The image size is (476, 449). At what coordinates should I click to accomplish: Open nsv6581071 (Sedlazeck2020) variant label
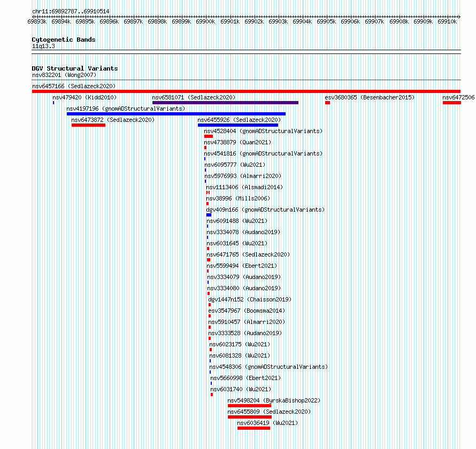tap(194, 97)
